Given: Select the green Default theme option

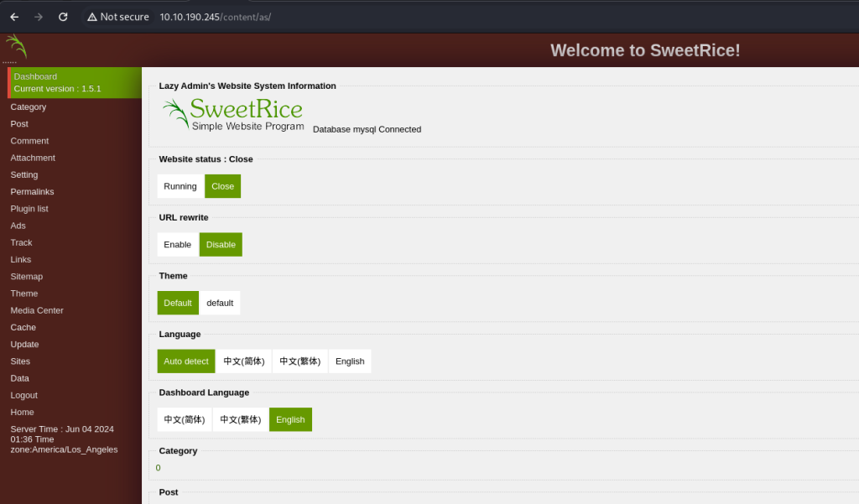Looking at the screenshot, I should (178, 303).
